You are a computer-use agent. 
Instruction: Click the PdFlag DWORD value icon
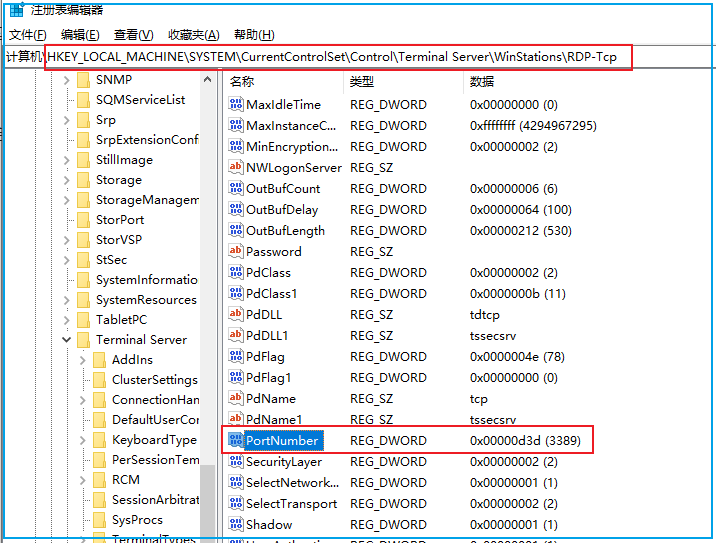236,356
